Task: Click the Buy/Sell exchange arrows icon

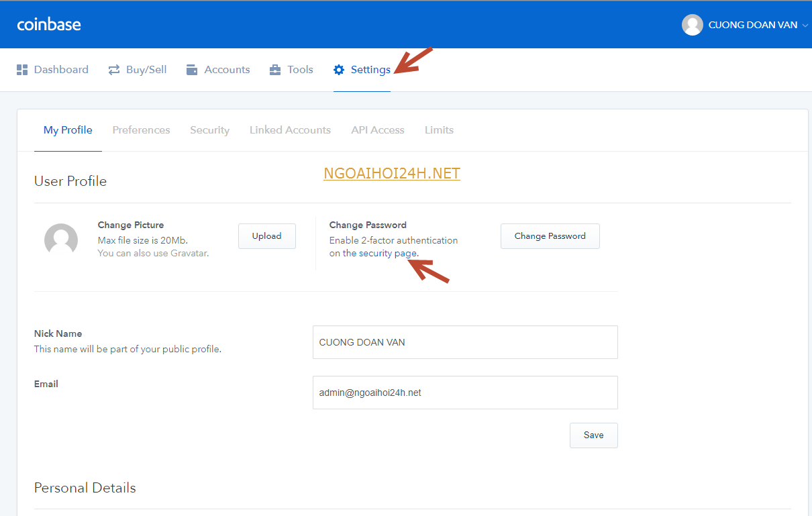Action: tap(114, 70)
